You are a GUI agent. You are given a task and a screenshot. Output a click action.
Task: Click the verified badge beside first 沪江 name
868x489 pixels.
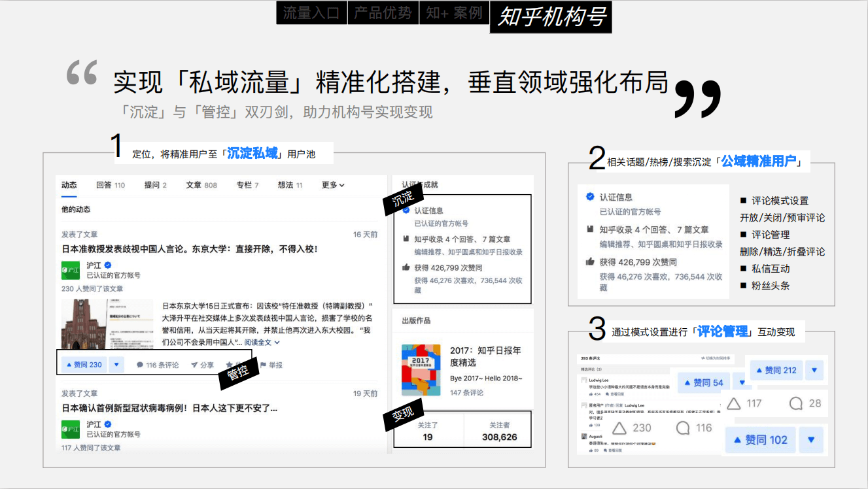tap(108, 265)
